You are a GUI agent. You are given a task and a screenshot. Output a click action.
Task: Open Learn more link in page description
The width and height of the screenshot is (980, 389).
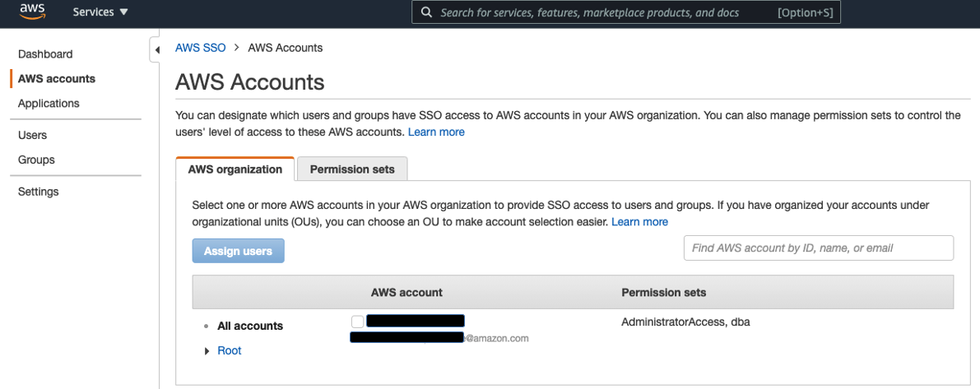pos(436,132)
